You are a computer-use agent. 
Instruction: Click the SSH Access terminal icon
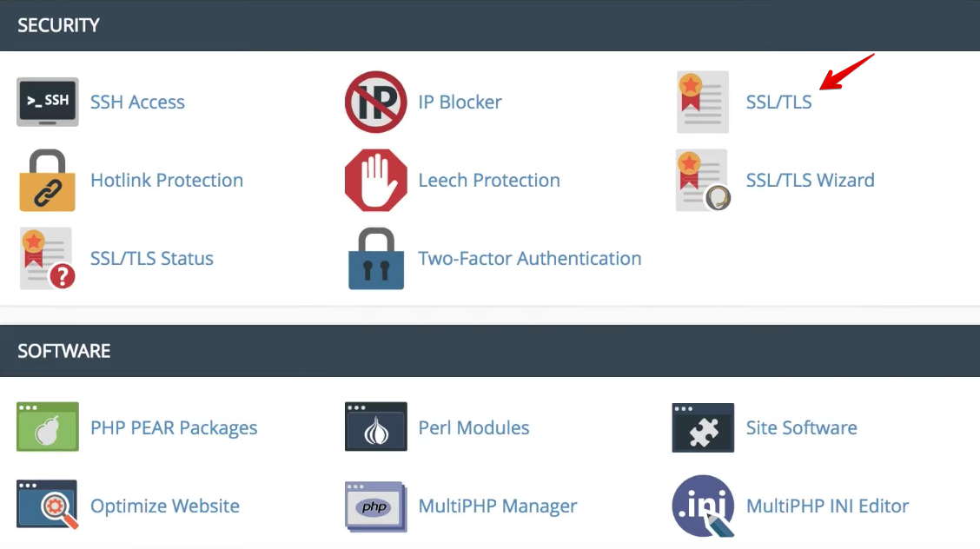coord(48,103)
